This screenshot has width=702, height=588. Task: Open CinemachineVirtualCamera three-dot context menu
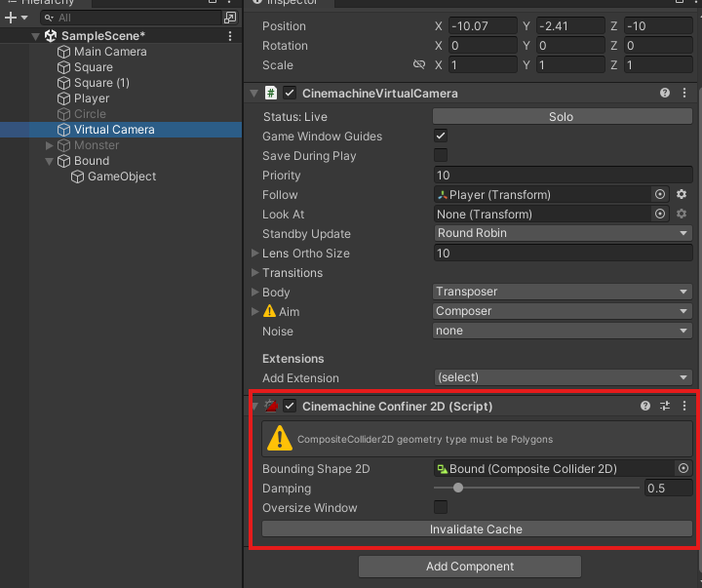tap(684, 93)
